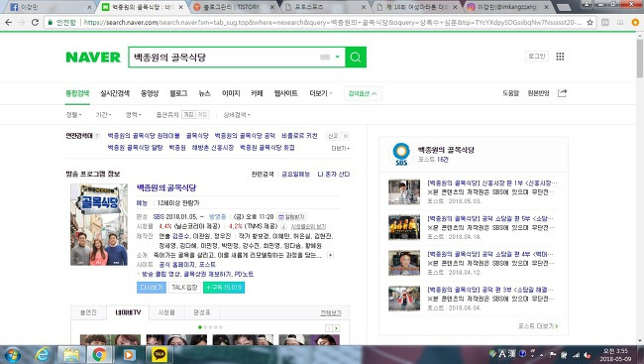The height and width of the screenshot is (364, 644).
Task: Click the green Naver search magnifier button
Action: click(356, 58)
